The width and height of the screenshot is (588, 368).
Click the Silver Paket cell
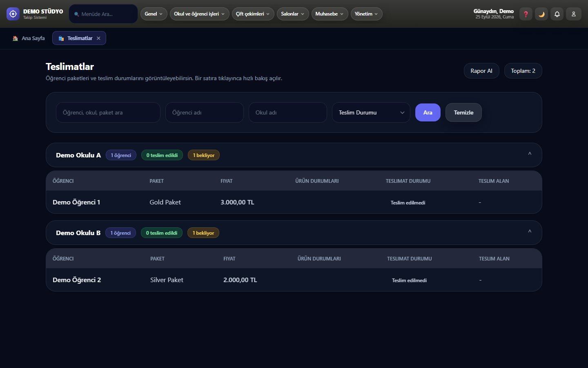point(167,280)
